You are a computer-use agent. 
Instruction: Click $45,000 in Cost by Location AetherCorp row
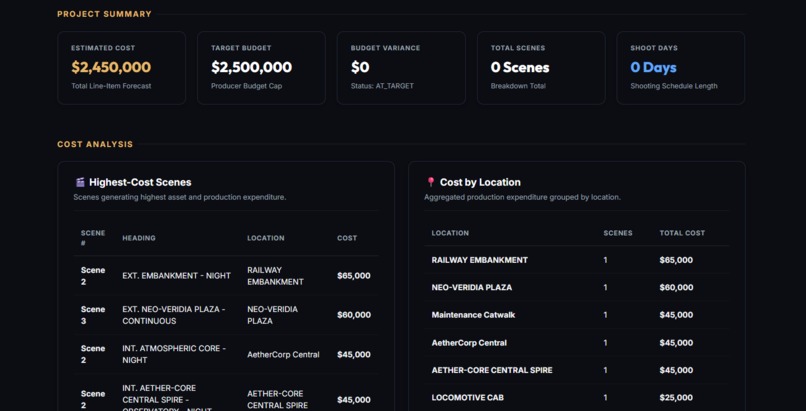tap(676, 343)
